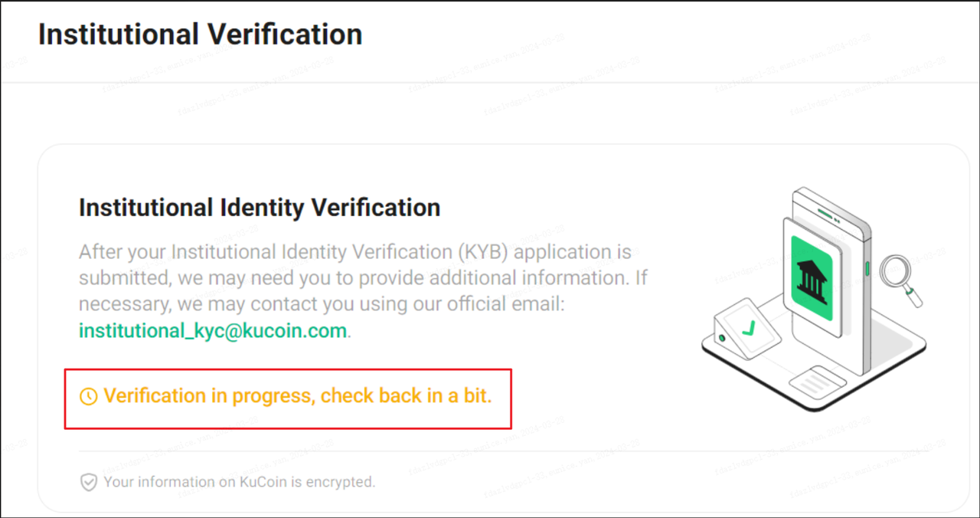This screenshot has height=518, width=980.
Task: Click 'Your information on KuCoin is encrypted' text
Action: coord(240,482)
